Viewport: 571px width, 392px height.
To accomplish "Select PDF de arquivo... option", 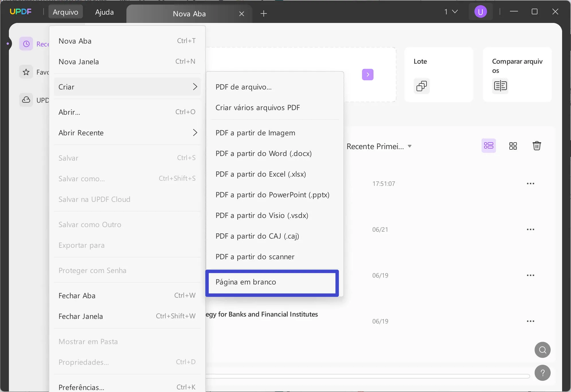I will (x=275, y=87).
